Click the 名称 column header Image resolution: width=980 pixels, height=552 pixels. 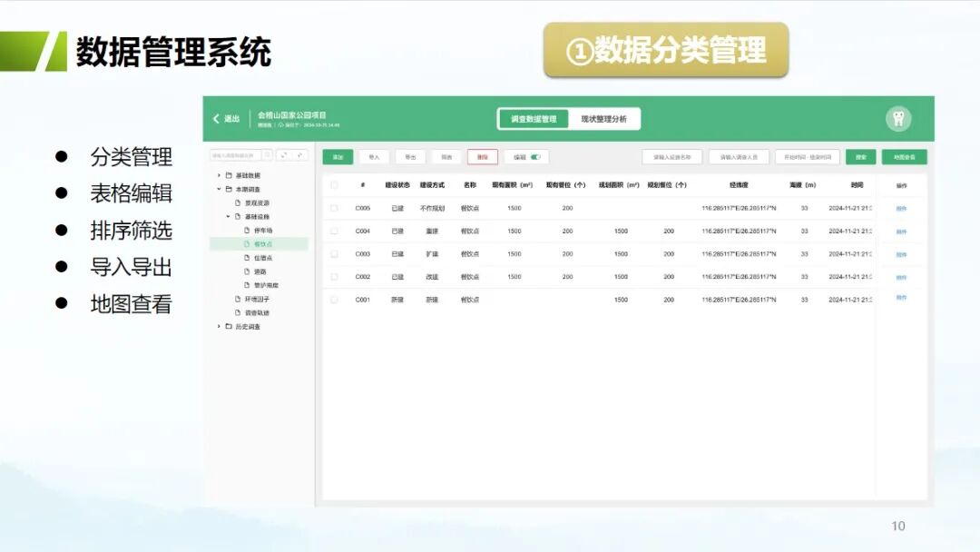[x=470, y=185]
